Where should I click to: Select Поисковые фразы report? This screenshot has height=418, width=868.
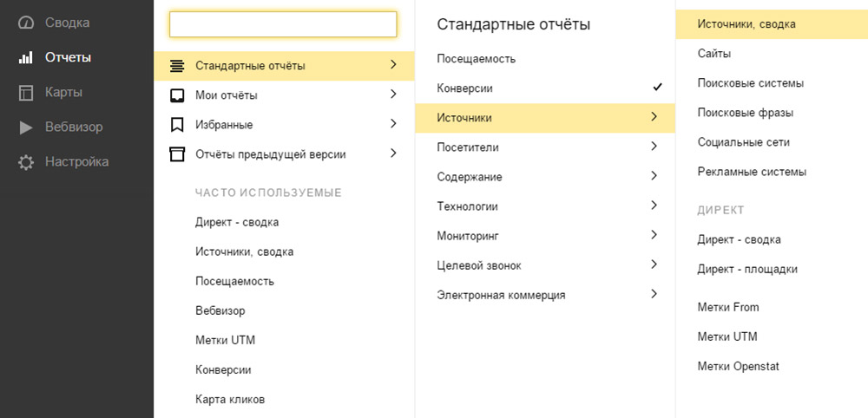coord(745,113)
